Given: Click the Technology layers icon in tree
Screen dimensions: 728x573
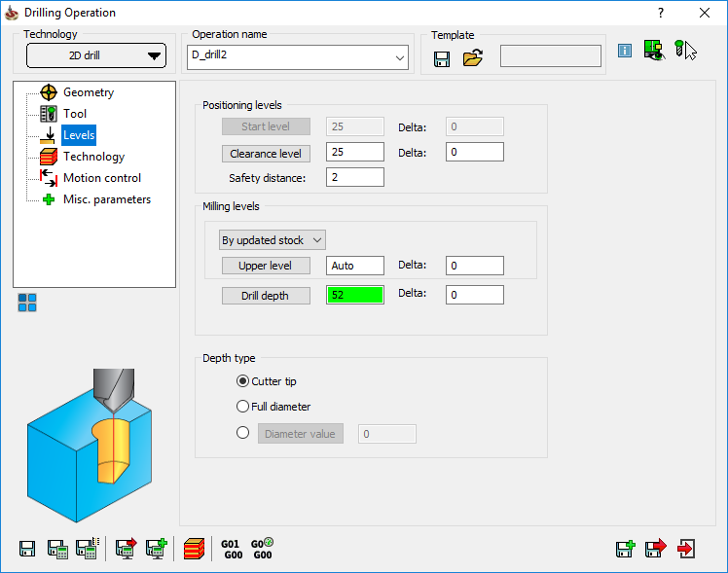Looking at the screenshot, I should 49,157.
